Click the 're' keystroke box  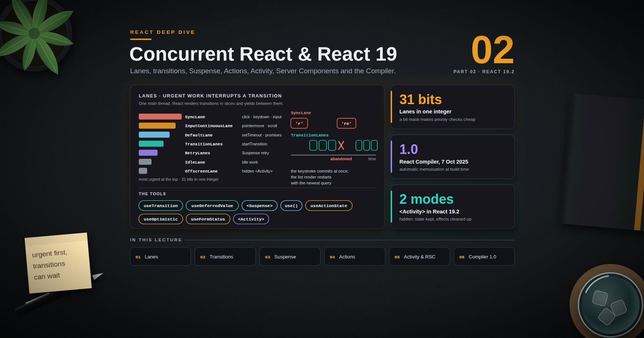click(x=347, y=123)
